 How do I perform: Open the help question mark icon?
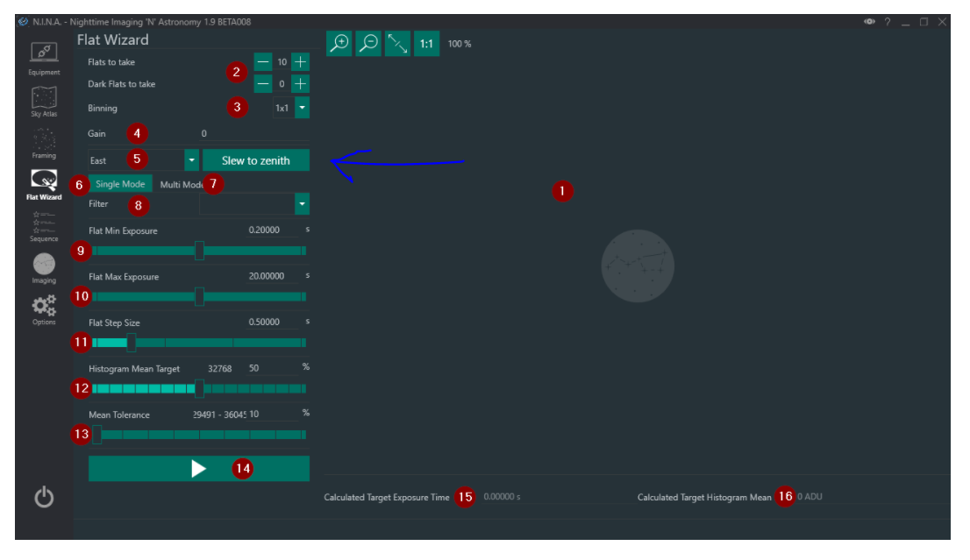pos(887,22)
